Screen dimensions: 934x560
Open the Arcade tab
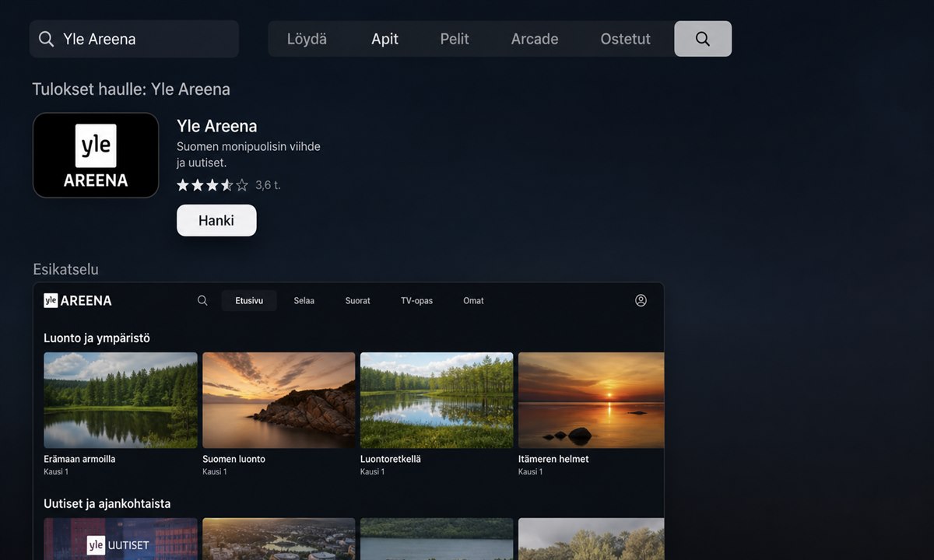point(535,39)
